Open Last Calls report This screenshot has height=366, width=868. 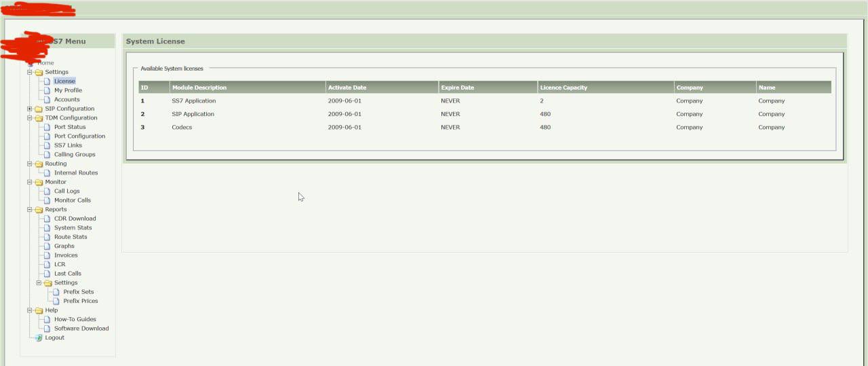point(67,274)
